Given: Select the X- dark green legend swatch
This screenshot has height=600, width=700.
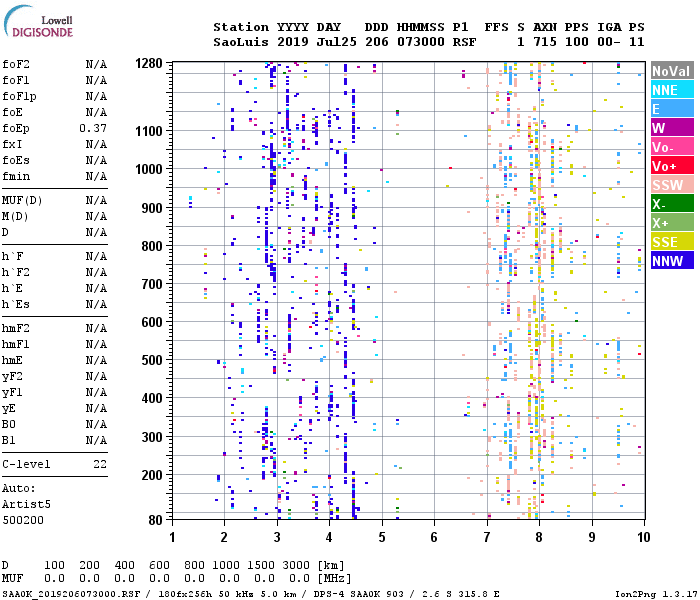Looking at the screenshot, I should pos(672,204).
